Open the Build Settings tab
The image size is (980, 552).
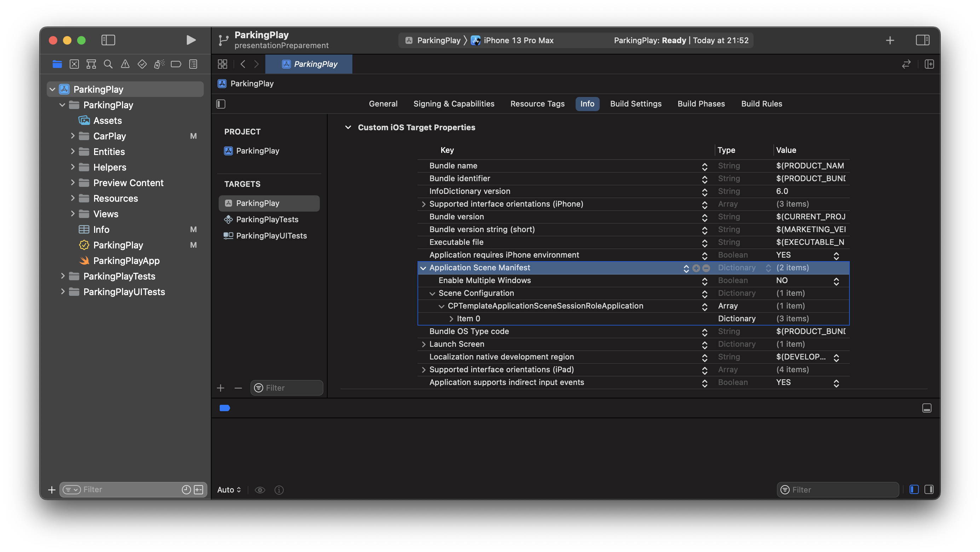click(636, 104)
